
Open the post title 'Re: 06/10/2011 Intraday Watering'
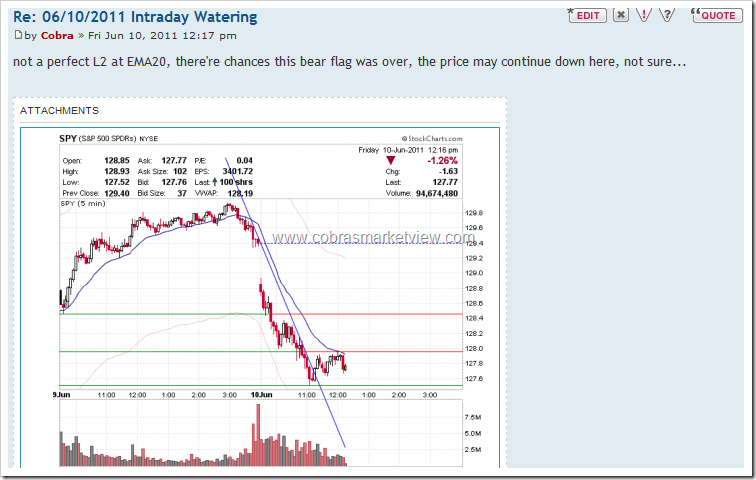(135, 17)
